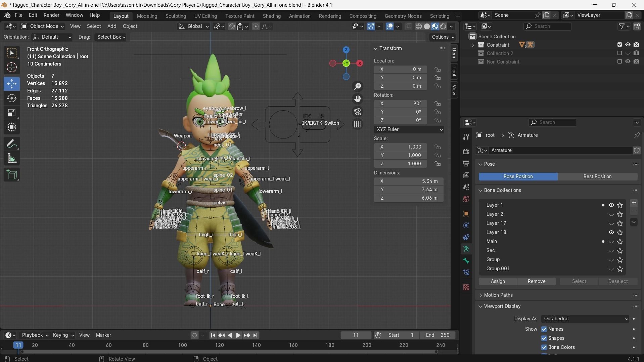Switch to the Sculpting workspace tab
This screenshot has width=644, height=362.
176,16
